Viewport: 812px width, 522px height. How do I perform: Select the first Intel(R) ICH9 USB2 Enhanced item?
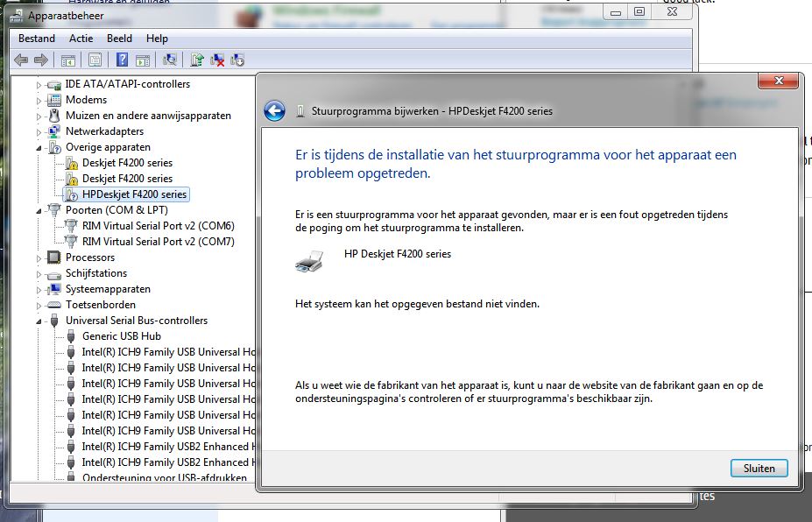(169, 447)
